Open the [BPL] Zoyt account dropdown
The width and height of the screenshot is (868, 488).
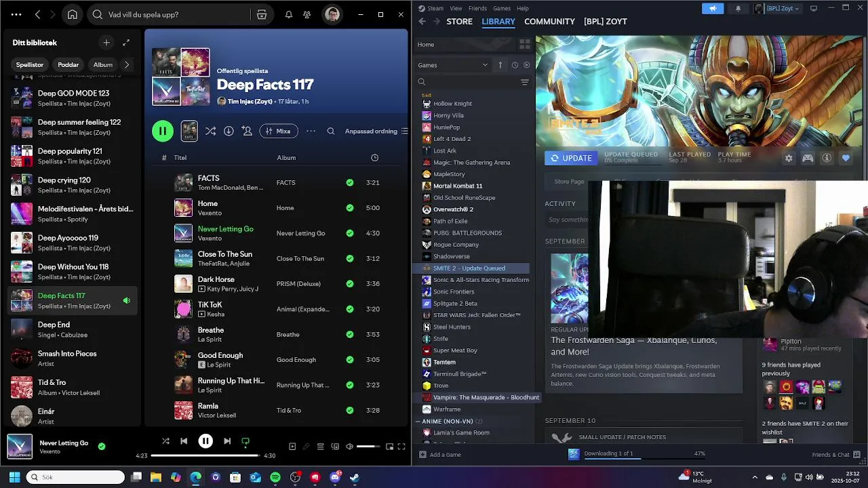point(777,8)
